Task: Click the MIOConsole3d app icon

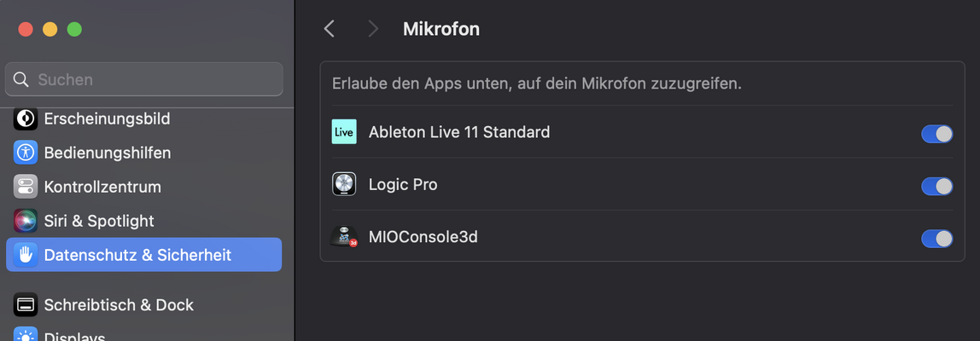Action: [x=344, y=237]
